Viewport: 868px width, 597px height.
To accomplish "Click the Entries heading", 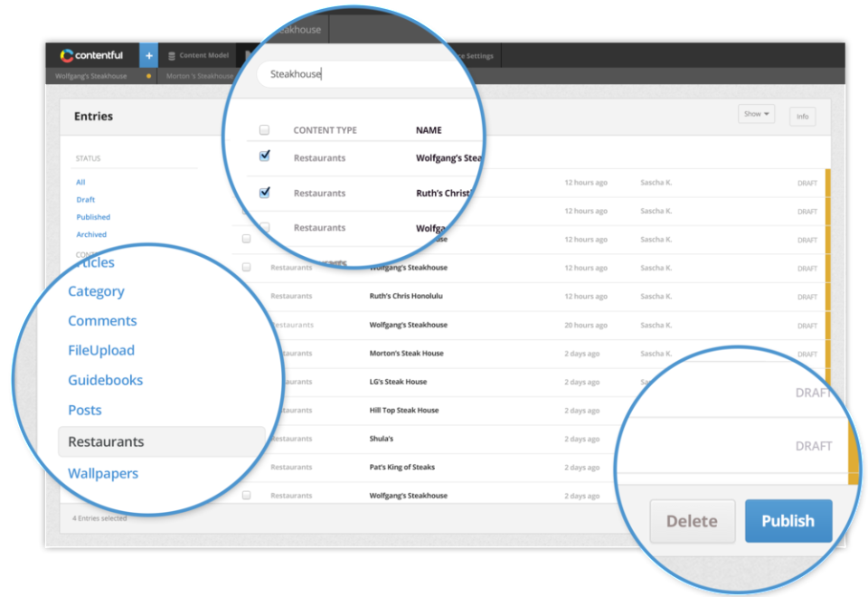I will [x=93, y=117].
